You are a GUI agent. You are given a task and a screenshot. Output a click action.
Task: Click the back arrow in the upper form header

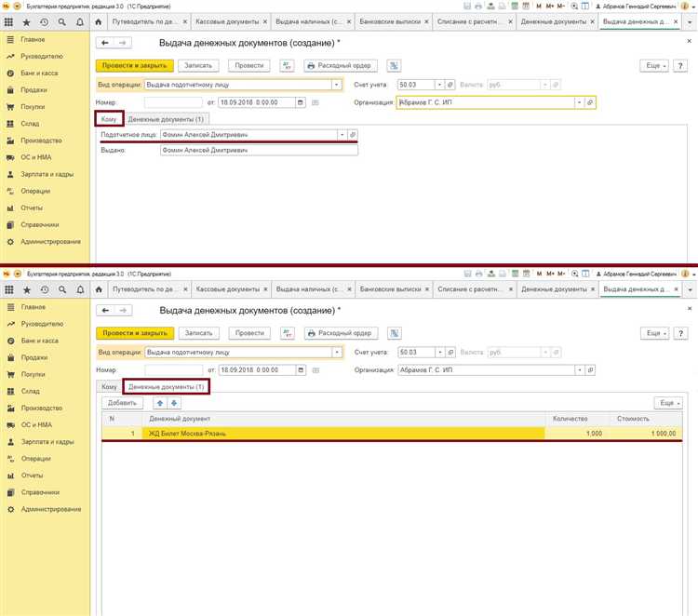click(x=105, y=43)
